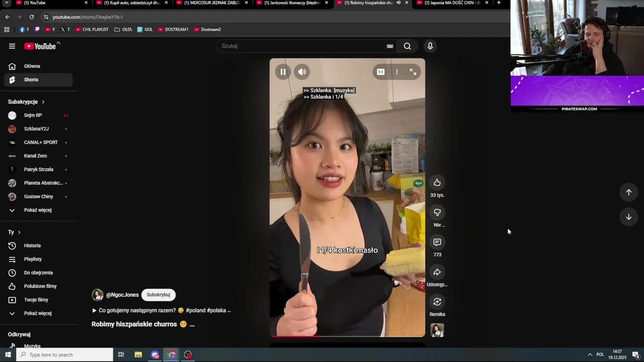The height and width of the screenshot is (362, 644).
Task: Open the sound thumbnail below Remiks
Action: click(437, 330)
